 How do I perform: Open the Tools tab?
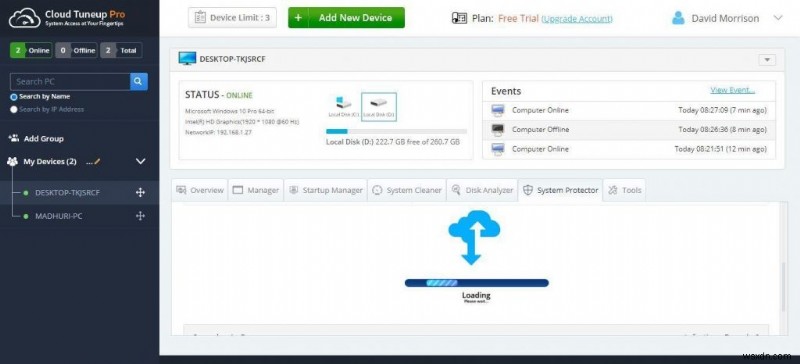coord(624,190)
